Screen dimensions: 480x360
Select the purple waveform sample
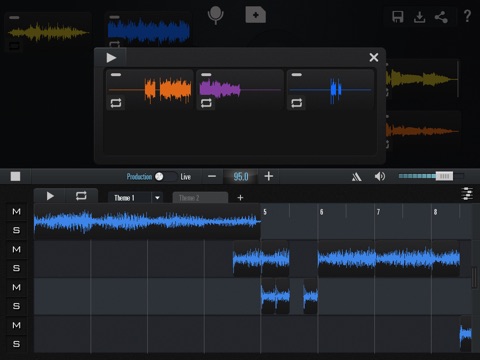click(240, 89)
